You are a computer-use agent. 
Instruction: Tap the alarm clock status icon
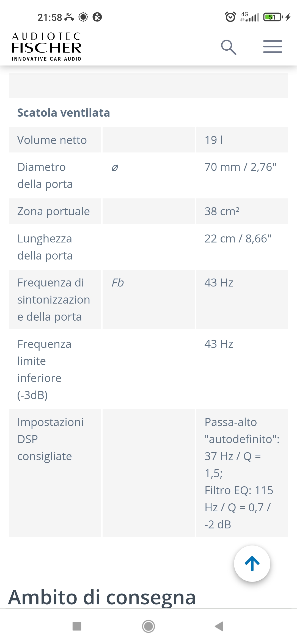click(230, 17)
